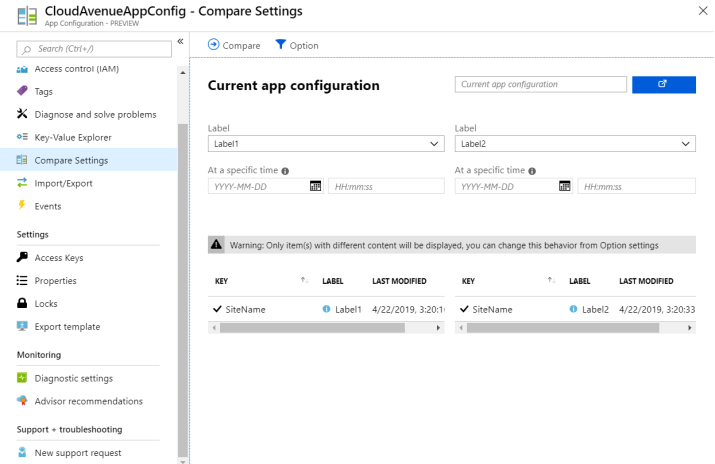Click right HH:mm:ss time field
The height and width of the screenshot is (464, 715).
pos(637,186)
